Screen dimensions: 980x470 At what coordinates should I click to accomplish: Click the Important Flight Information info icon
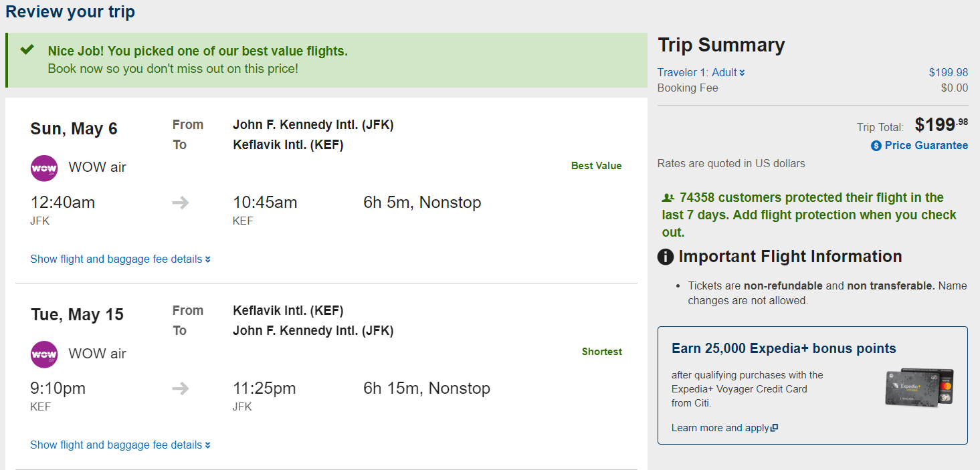pyautogui.click(x=666, y=257)
